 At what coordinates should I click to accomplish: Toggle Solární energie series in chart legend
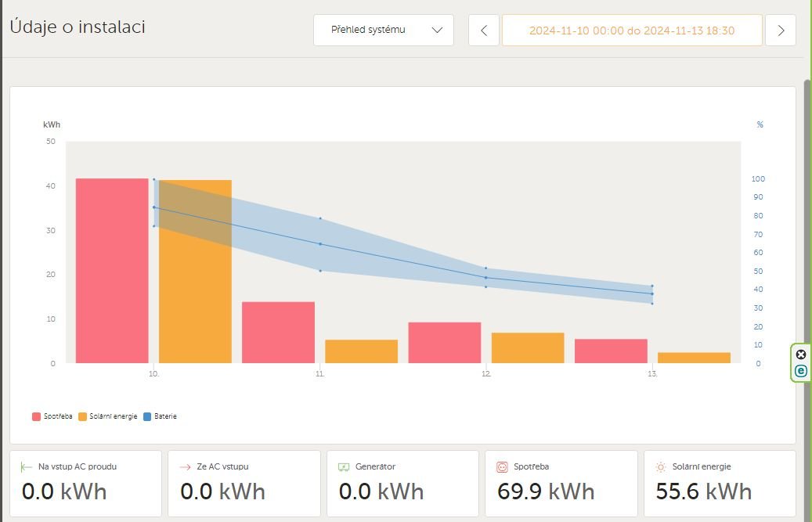(108, 416)
